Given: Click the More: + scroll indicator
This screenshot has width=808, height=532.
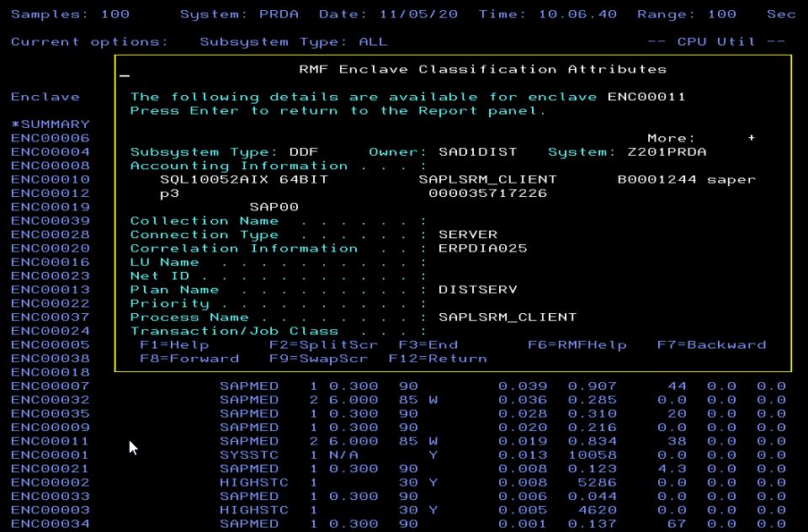Looking at the screenshot, I should click(701, 138).
